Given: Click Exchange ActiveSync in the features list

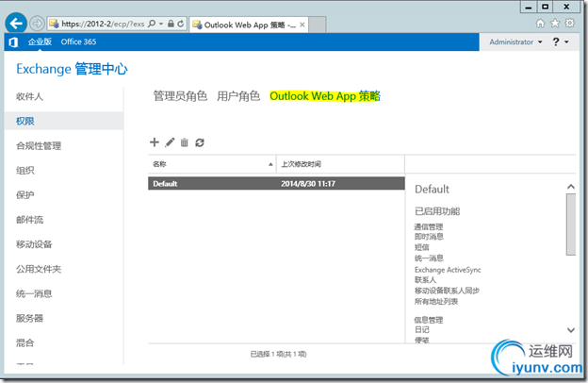Looking at the screenshot, I should (448, 270).
